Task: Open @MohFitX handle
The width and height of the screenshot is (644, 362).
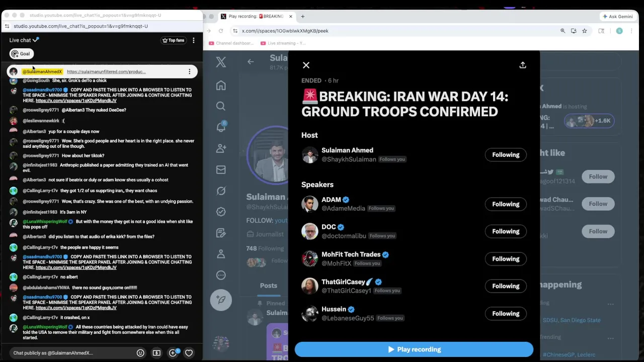Action: [336, 263]
